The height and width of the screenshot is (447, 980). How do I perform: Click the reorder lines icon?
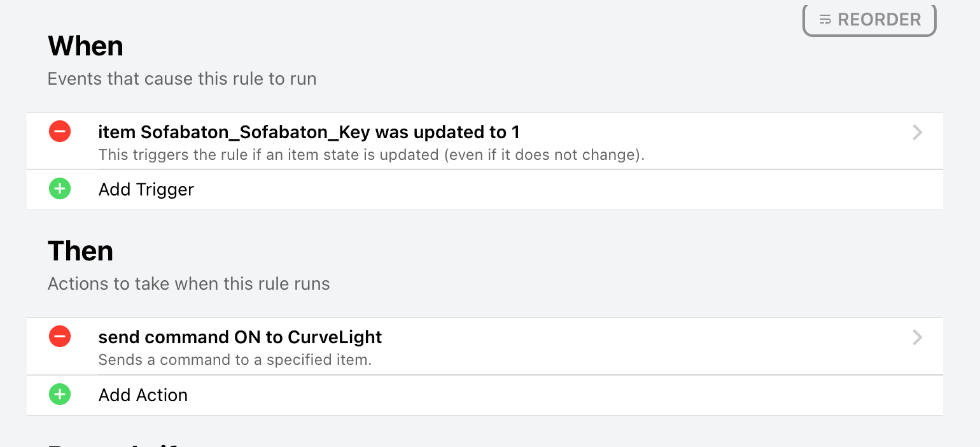tap(825, 20)
